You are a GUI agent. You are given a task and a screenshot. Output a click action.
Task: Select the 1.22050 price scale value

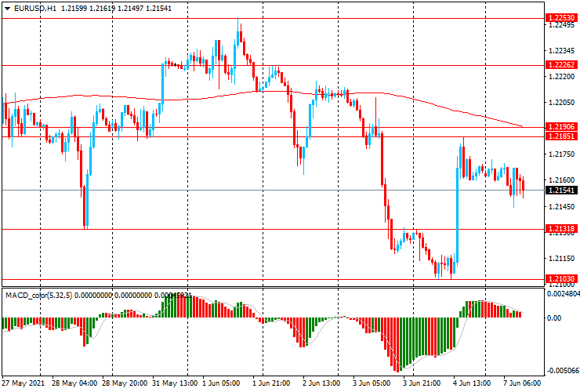pyautogui.click(x=561, y=103)
